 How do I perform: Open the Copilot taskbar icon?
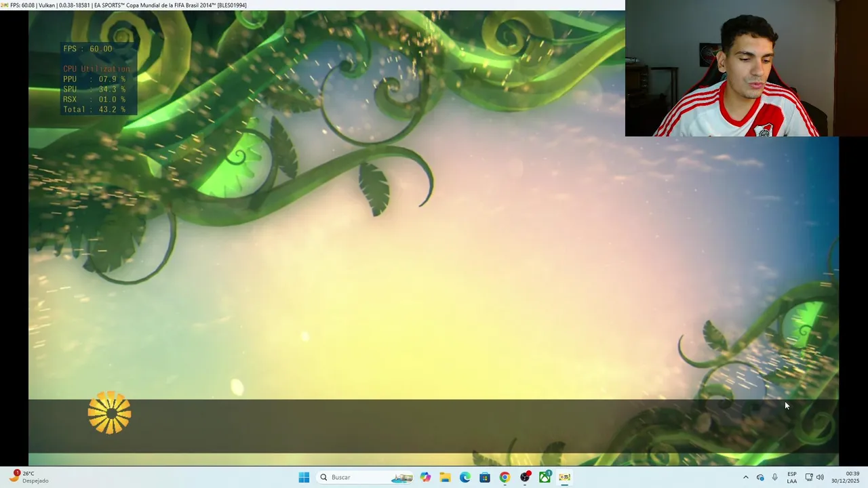(x=425, y=477)
